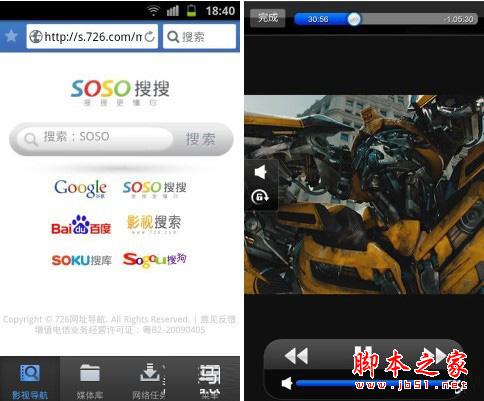Open the 菜单 menu tab
This screenshot has width=484, height=401.
pyautogui.click(x=209, y=380)
